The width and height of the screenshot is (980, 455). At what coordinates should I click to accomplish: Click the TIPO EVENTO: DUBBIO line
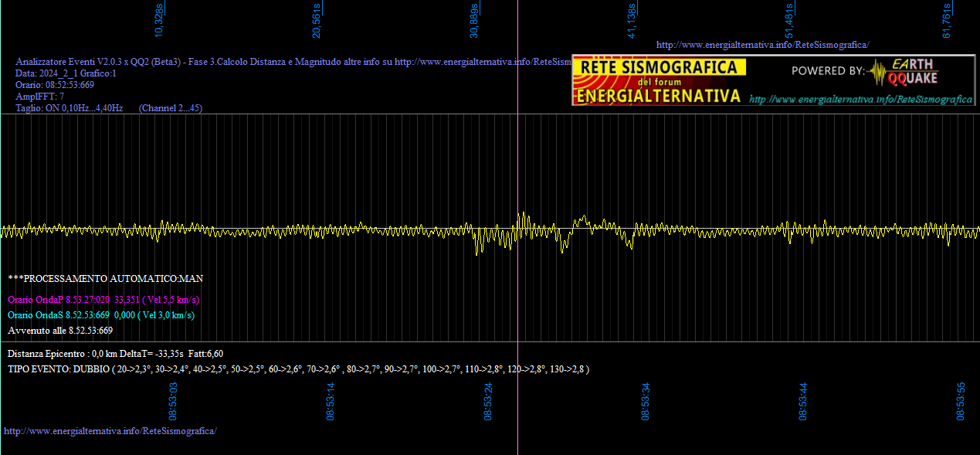(x=299, y=369)
